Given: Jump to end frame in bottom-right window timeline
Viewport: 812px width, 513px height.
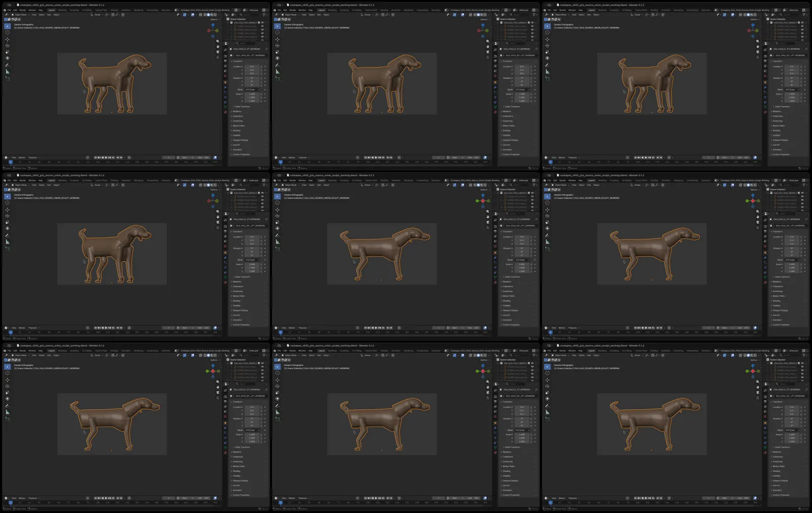Looking at the screenshot, I should point(653,498).
